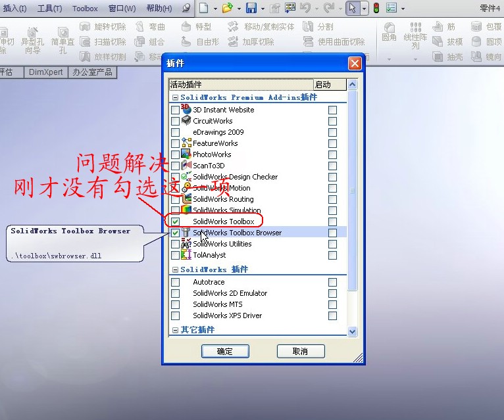Screen dimensions: 504x420
Task: Select the Flex (弯曲) tool
Action: pyautogui.click(x=150, y=27)
